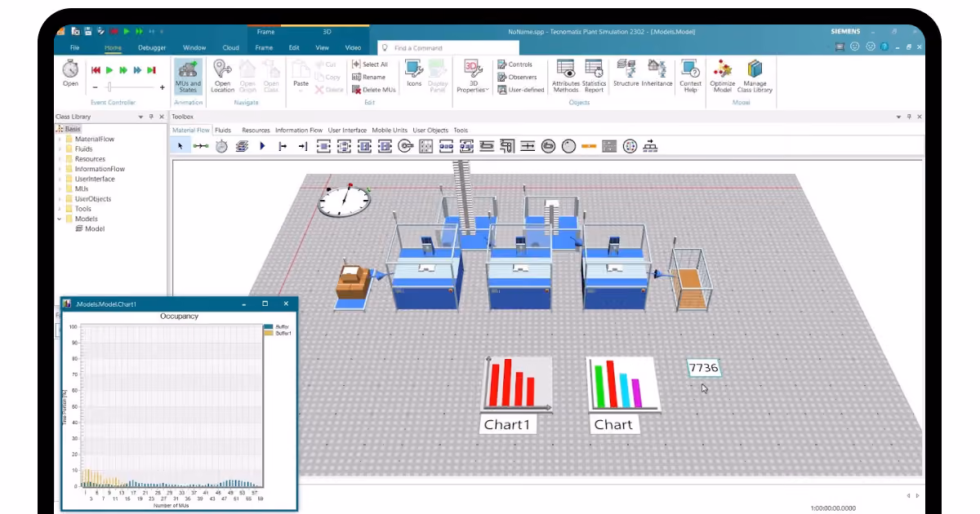980x514 pixels.
Task: Select the Frame object in the toolbox
Action: click(x=242, y=146)
